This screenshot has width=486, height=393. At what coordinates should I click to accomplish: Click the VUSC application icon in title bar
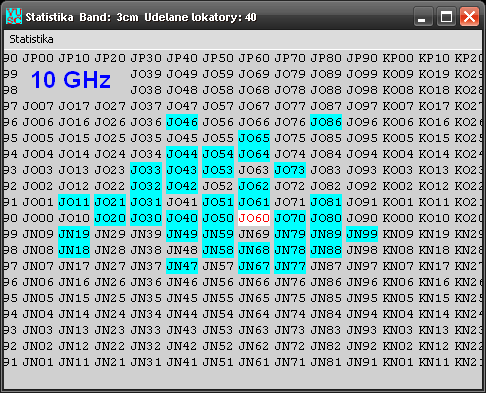tap(14, 16)
